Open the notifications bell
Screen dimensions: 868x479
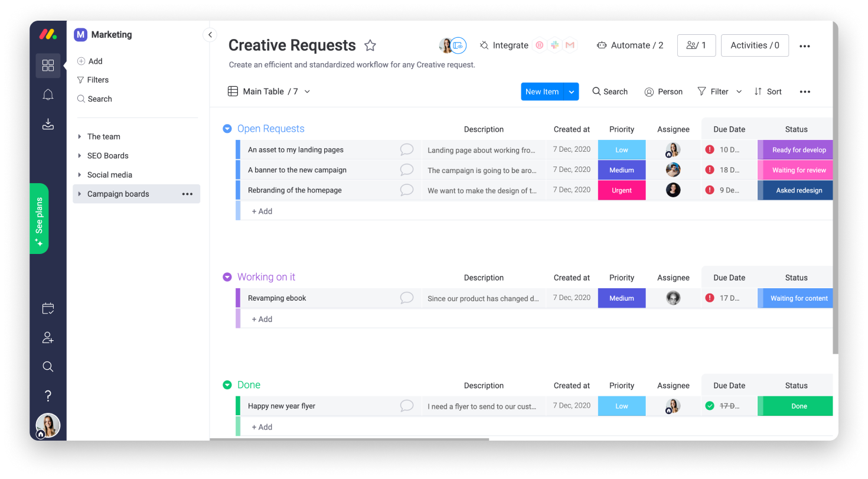tap(48, 95)
